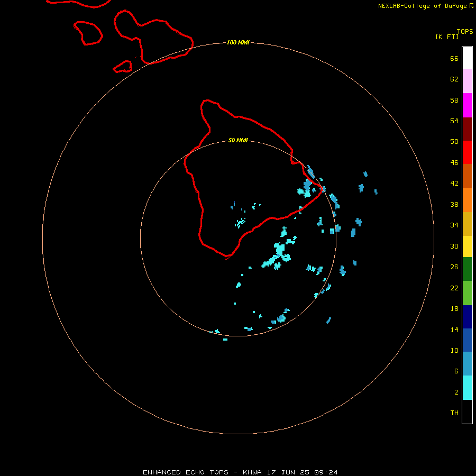This screenshot has height=476, width=476.
Task: Pick the light blue legend swatch
Action: click(467, 364)
